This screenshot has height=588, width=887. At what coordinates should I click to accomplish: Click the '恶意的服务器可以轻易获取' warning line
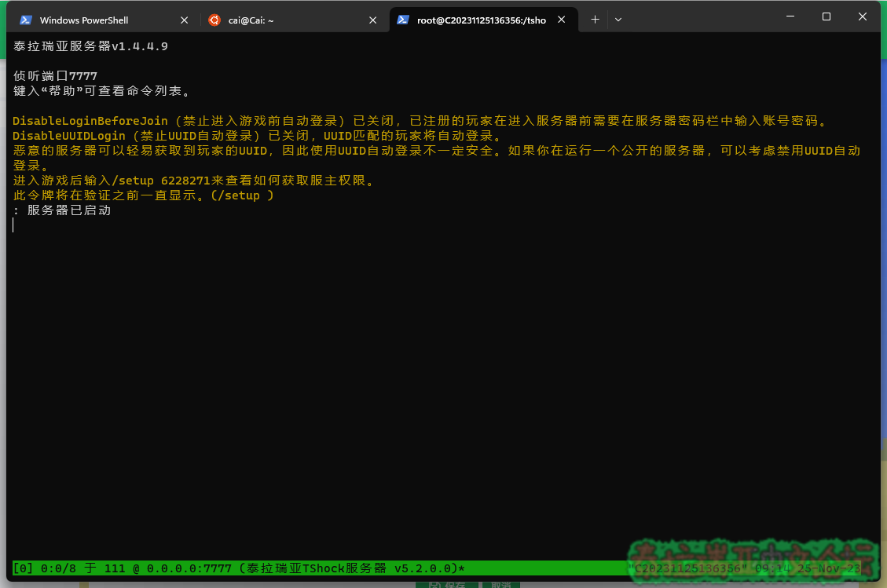tap(437, 158)
